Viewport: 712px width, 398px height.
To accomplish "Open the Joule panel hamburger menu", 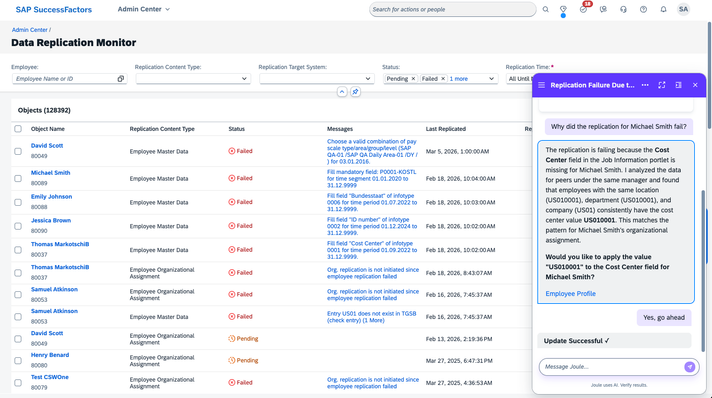I will [541, 85].
